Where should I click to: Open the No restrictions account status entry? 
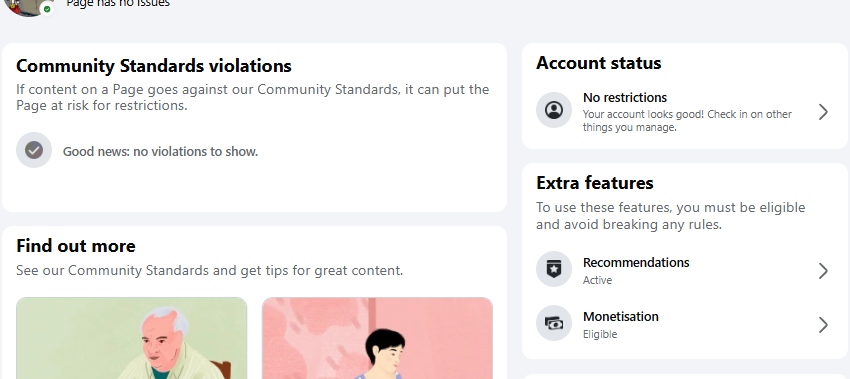(x=685, y=112)
